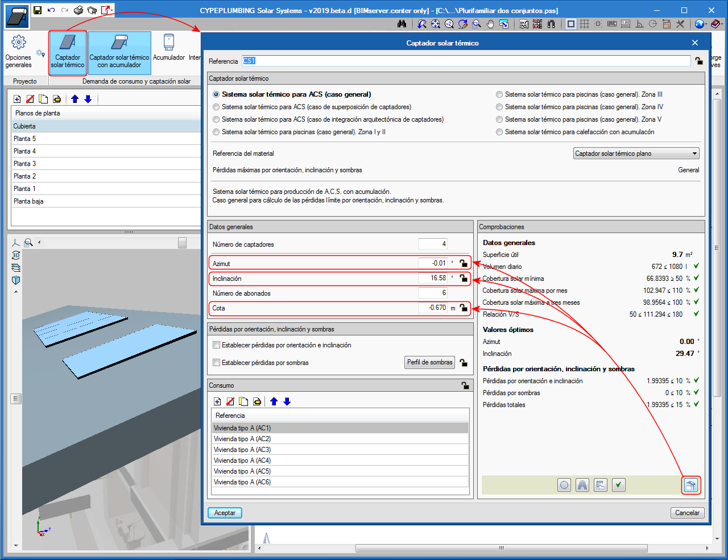
Task: Open the help book icon dropdown
Action: 716,24
